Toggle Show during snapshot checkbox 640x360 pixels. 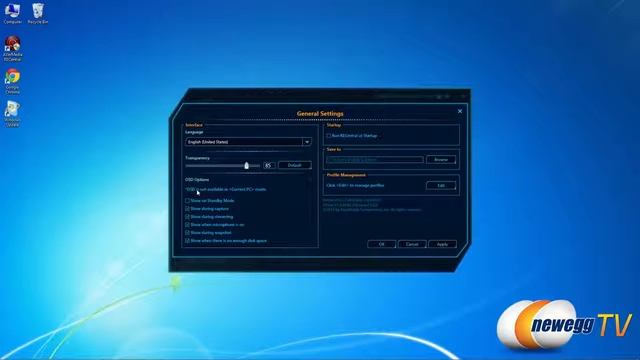click(187, 233)
